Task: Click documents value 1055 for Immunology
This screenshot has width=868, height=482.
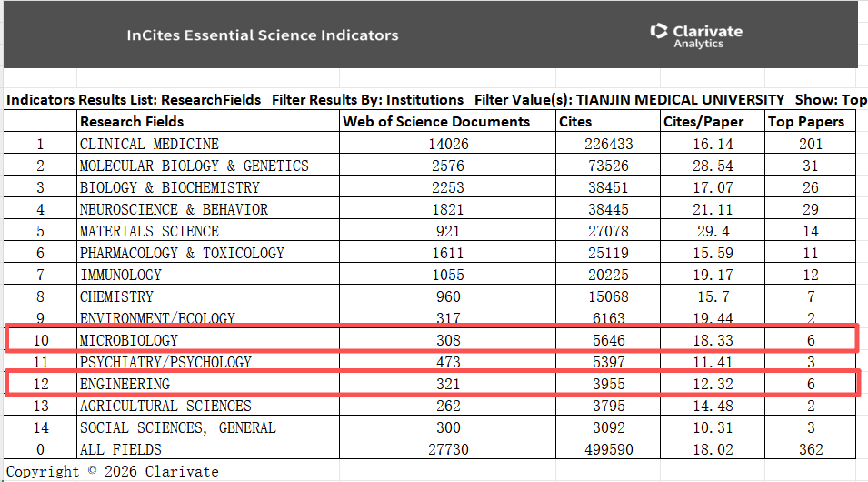Action: click(x=448, y=275)
